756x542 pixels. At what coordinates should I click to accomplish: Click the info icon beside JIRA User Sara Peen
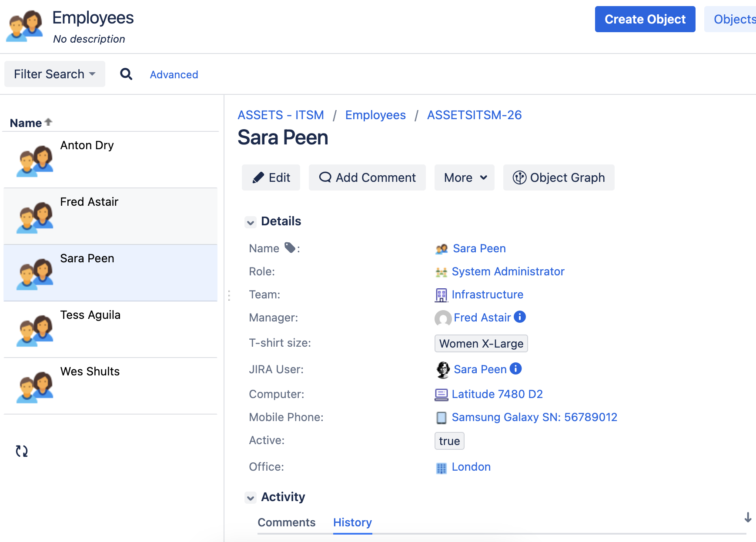[515, 369]
